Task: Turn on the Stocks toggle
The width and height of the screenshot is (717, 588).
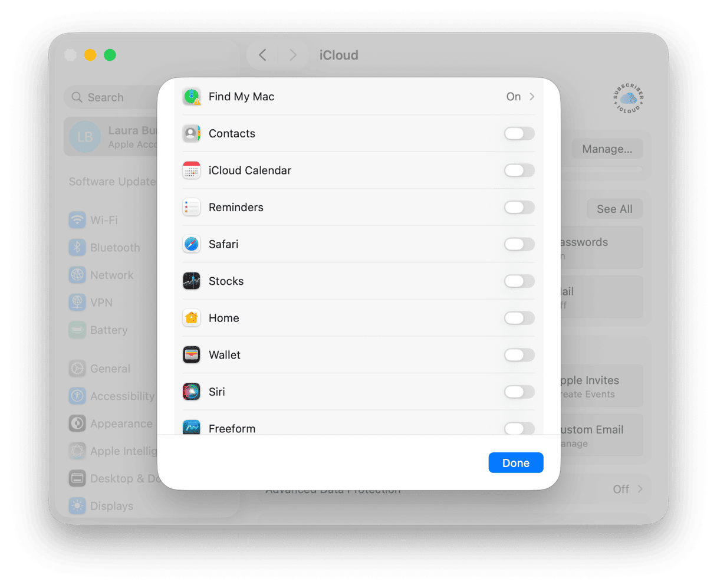Action: pyautogui.click(x=519, y=281)
